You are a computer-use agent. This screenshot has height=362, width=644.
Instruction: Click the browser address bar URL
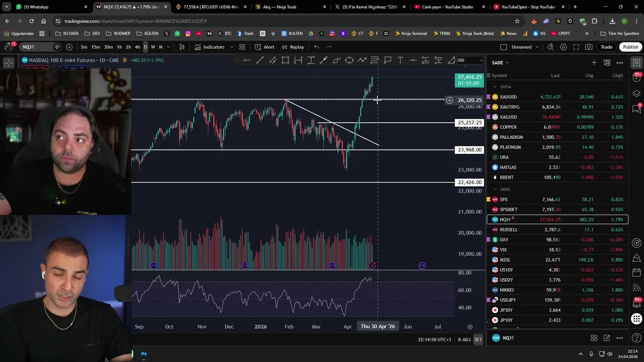click(135, 21)
